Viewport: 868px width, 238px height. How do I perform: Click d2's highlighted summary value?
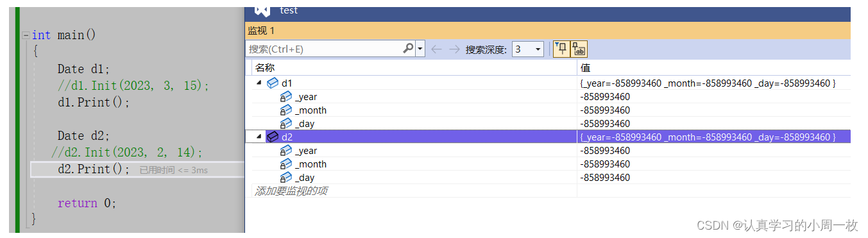708,137
